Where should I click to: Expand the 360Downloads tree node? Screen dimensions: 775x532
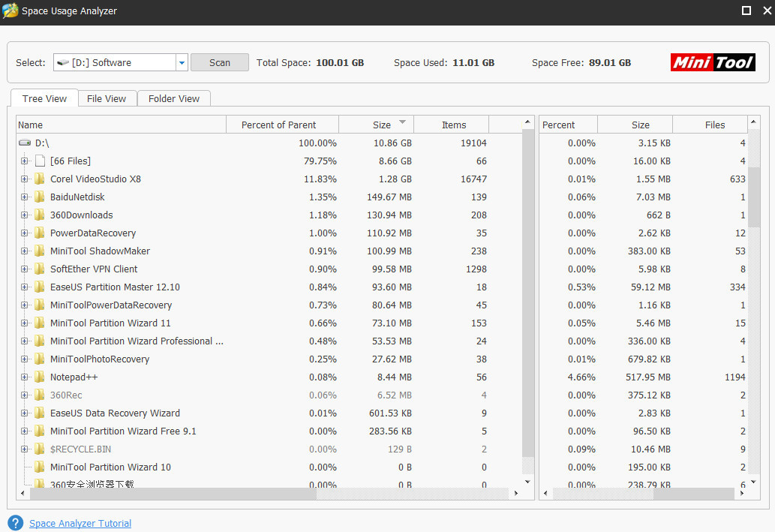pos(24,215)
